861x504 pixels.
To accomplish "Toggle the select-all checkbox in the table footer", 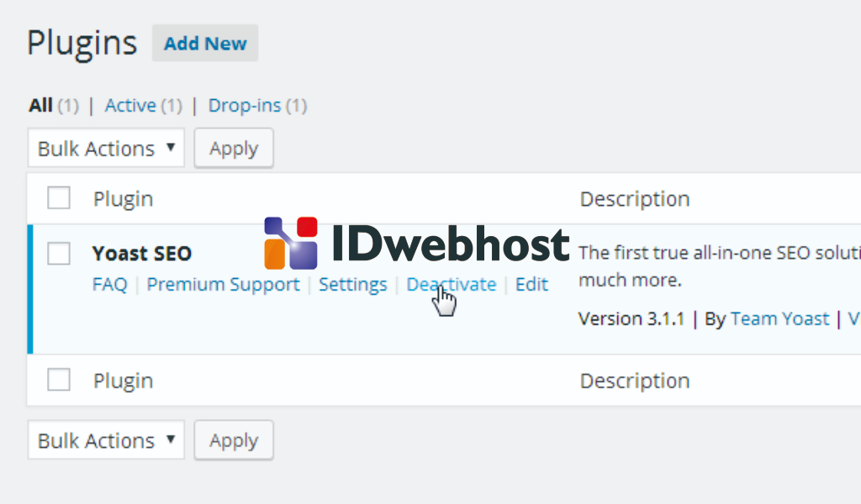I will pos(59,381).
